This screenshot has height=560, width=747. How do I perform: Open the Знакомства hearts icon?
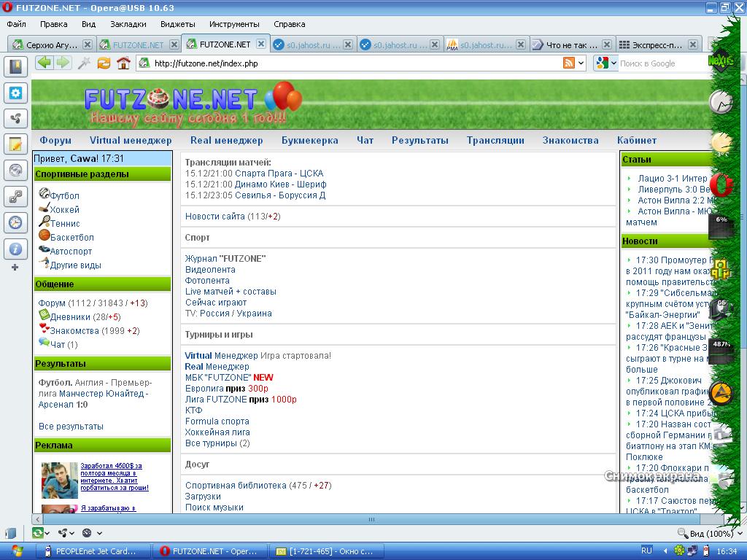(44, 329)
